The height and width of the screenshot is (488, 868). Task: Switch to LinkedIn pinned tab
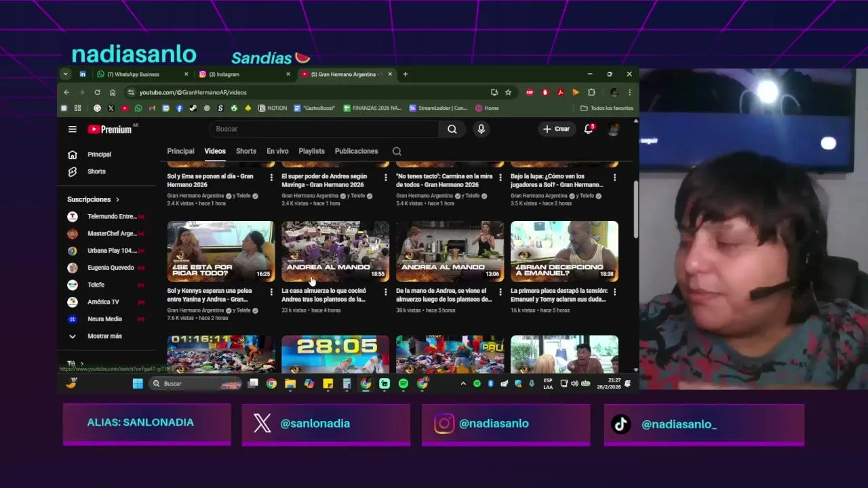tap(83, 74)
